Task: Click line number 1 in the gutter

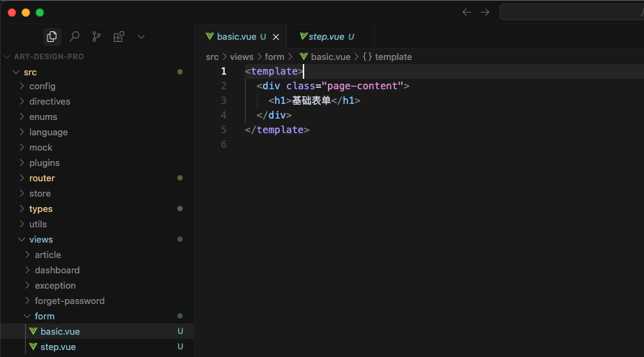Action: pyautogui.click(x=223, y=71)
